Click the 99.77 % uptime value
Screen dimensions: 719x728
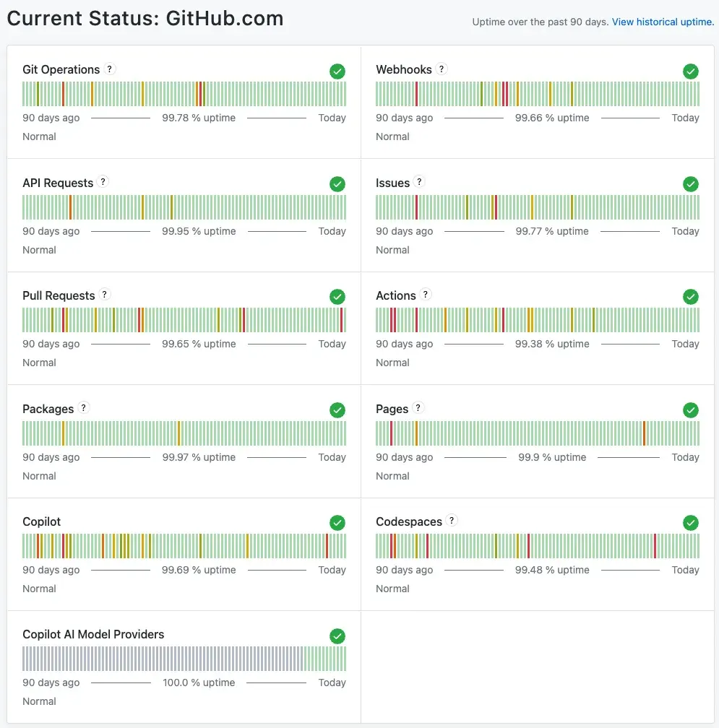coord(552,231)
